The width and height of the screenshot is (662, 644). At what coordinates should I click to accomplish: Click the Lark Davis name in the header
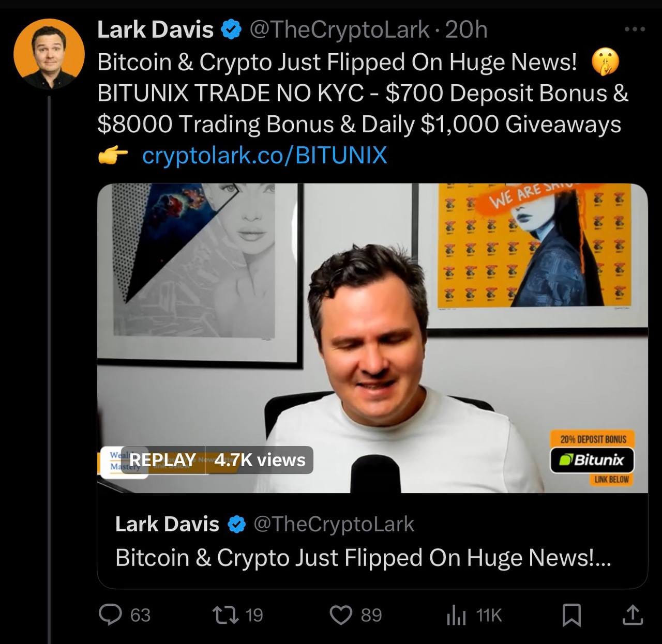coord(155,30)
